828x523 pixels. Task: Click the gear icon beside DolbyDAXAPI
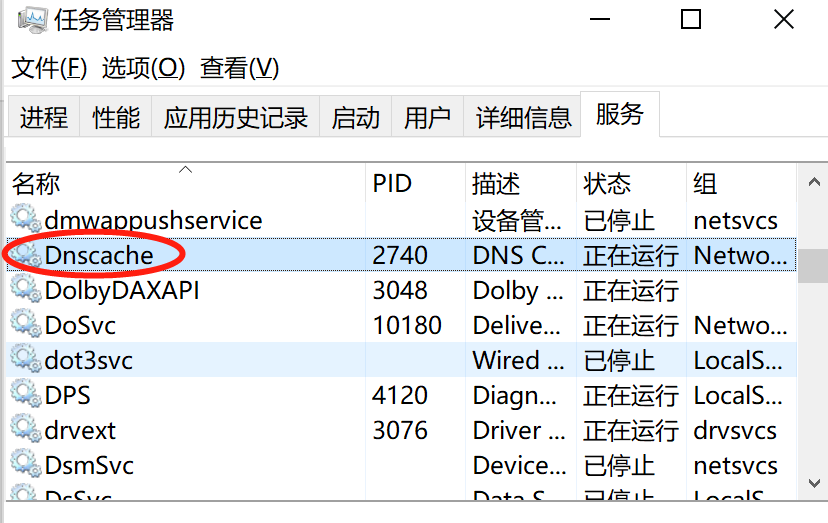pos(23,290)
